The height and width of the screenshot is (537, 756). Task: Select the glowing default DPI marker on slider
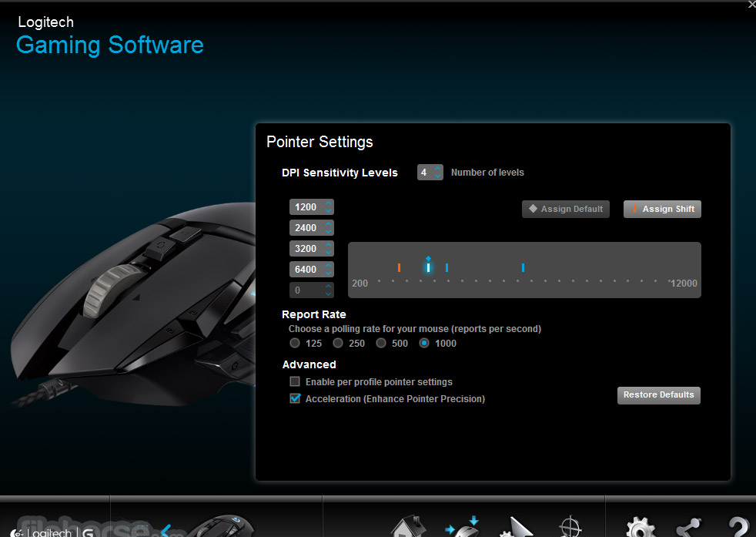[x=428, y=267]
